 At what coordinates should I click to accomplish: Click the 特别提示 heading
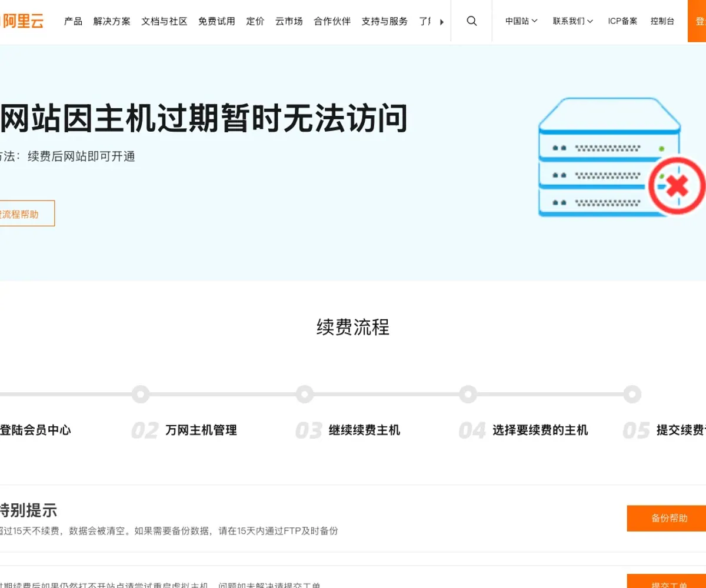tap(28, 510)
